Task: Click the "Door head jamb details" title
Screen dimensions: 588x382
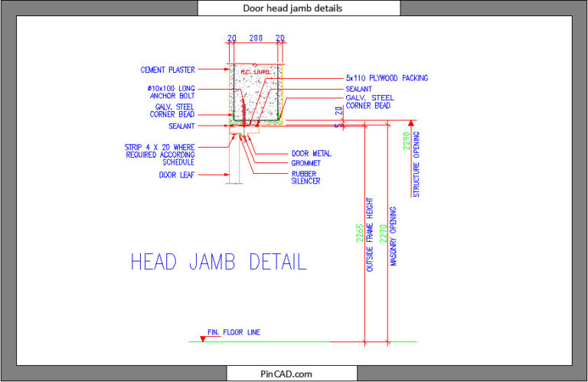Action: tap(292, 8)
